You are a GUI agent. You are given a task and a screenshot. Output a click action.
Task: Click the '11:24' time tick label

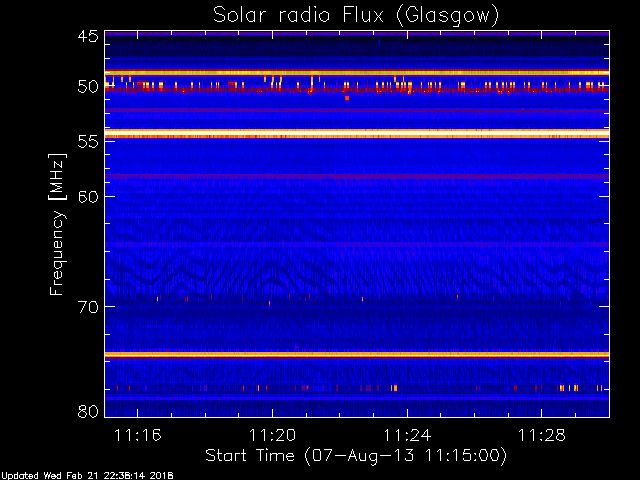point(407,436)
